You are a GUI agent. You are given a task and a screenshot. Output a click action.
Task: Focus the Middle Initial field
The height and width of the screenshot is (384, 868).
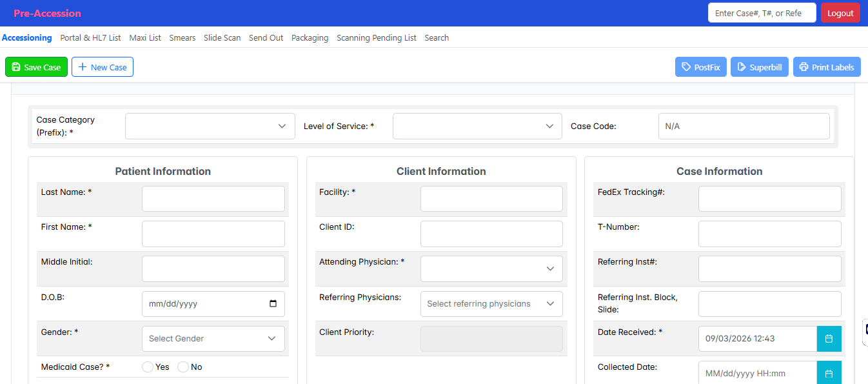pyautogui.click(x=213, y=268)
